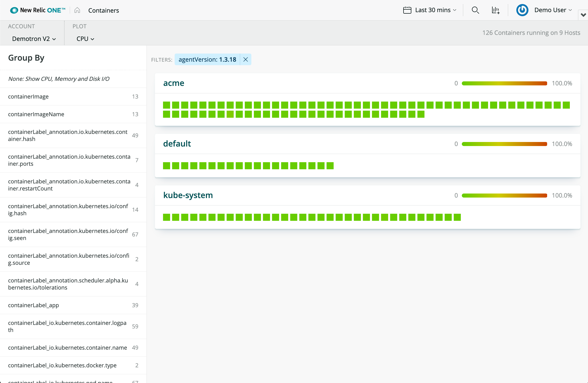Group by kubernetes.container.logpath label
This screenshot has height=383, width=588.
(73, 326)
